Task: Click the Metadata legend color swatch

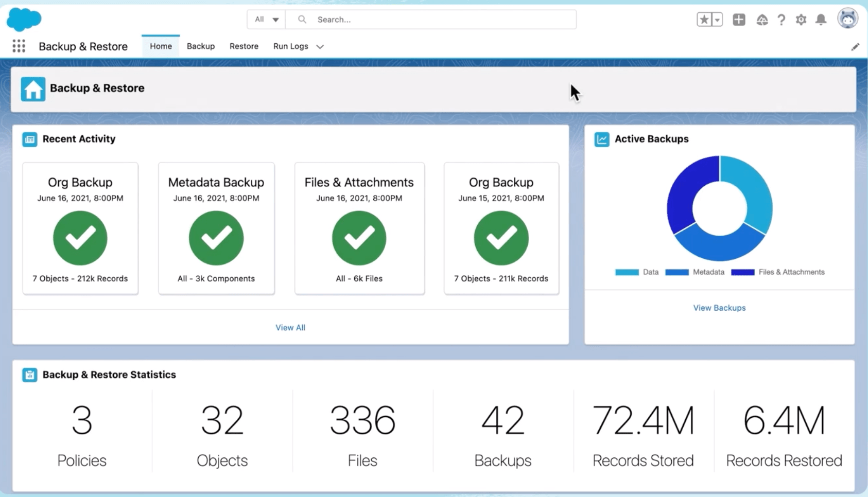Action: coord(677,272)
